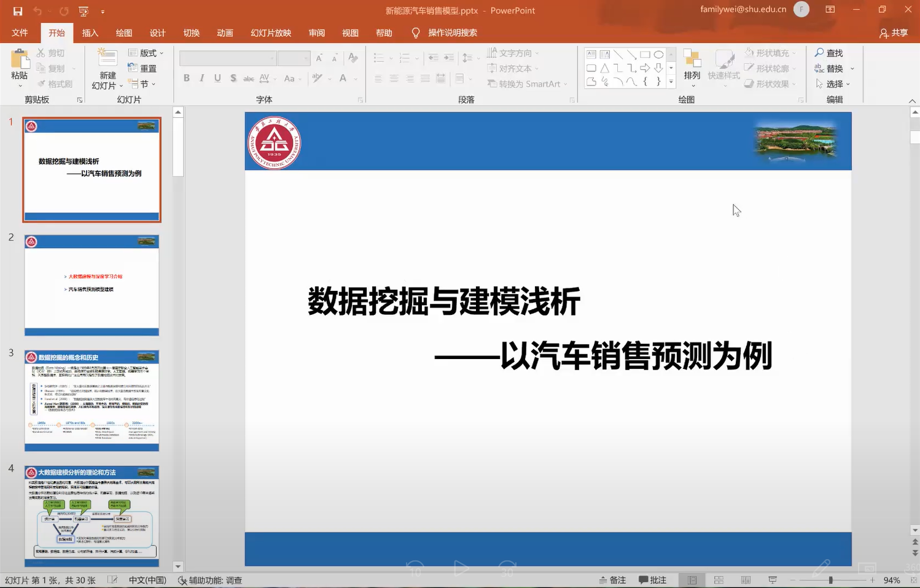Open the 版式 (Layout) dropdown
Image resolution: width=920 pixels, height=588 pixels.
(x=146, y=53)
